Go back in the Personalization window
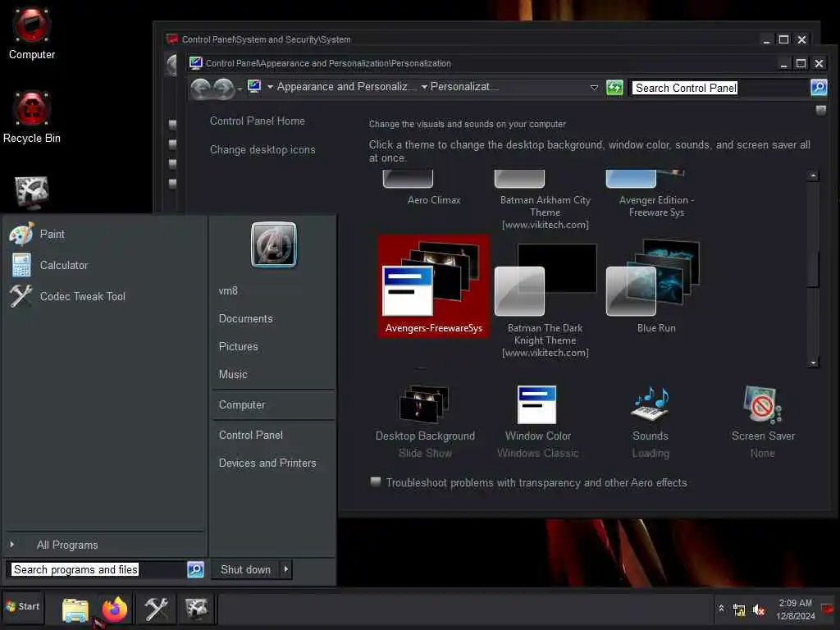This screenshot has height=630, width=840. [200, 88]
